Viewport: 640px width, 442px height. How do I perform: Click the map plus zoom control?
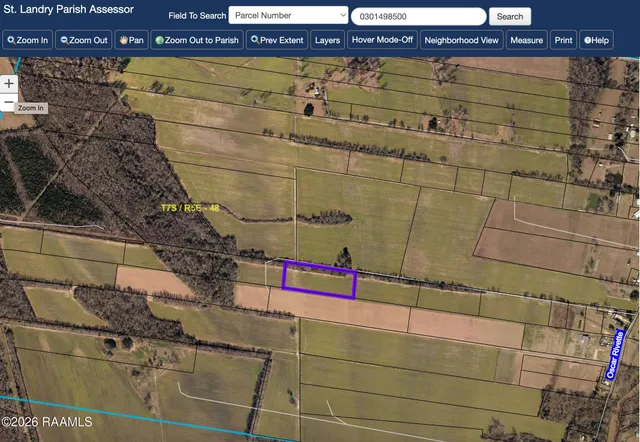coord(9,84)
